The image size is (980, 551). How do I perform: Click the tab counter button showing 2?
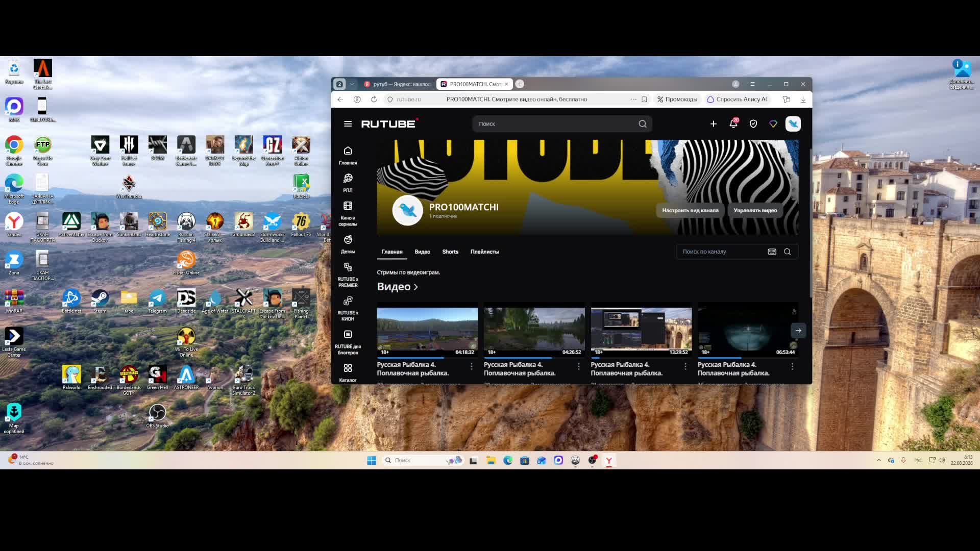coord(339,84)
